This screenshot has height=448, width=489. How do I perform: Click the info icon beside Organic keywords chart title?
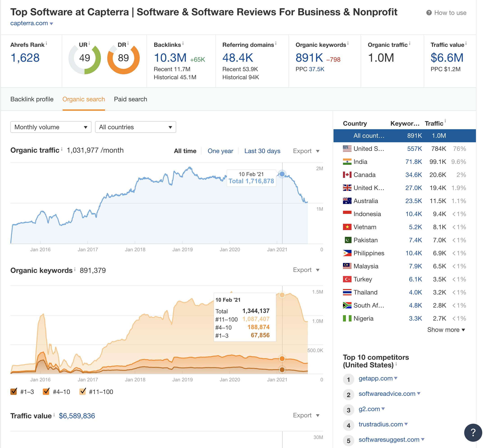click(x=75, y=269)
